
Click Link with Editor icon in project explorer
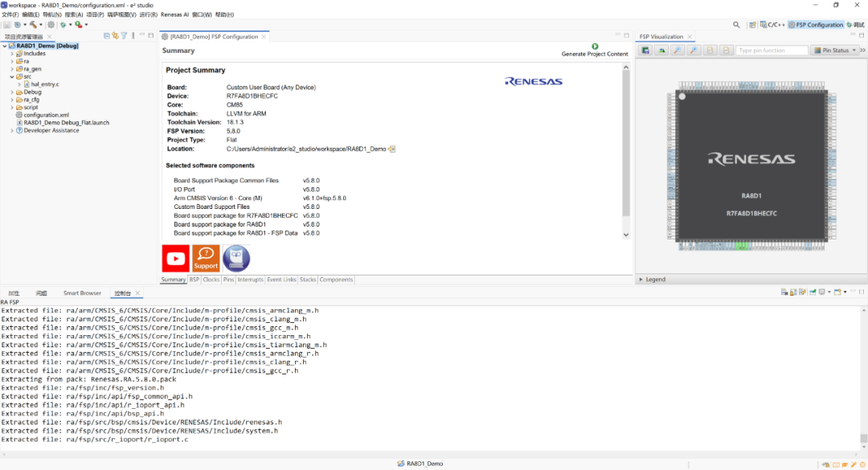[115, 36]
